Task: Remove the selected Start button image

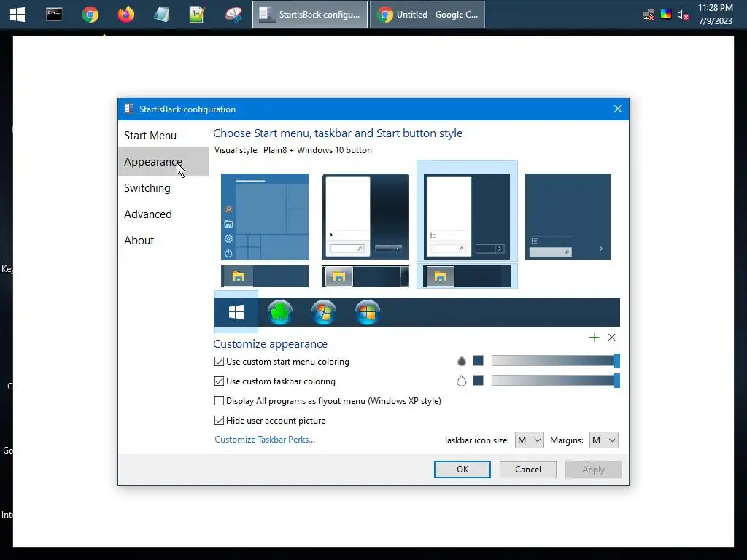Action: click(x=612, y=338)
